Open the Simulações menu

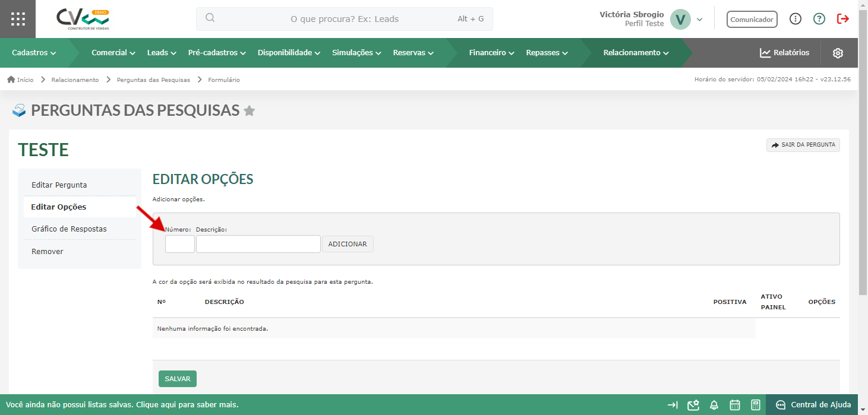pyautogui.click(x=356, y=53)
